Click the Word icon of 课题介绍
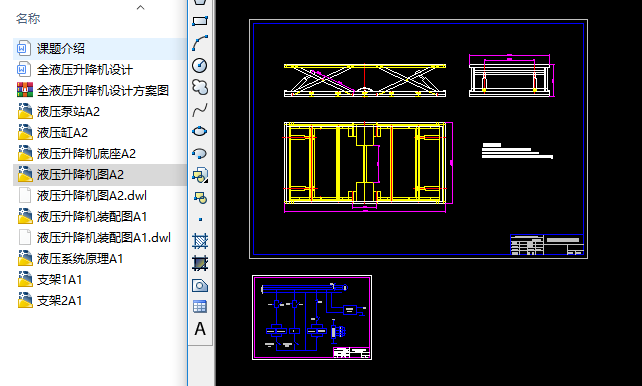The image size is (642, 386). click(23, 48)
